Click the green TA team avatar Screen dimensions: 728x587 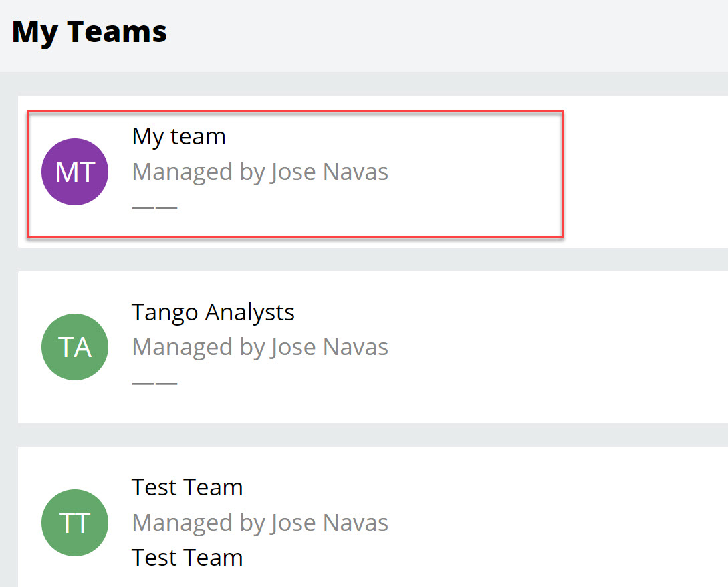(x=75, y=347)
